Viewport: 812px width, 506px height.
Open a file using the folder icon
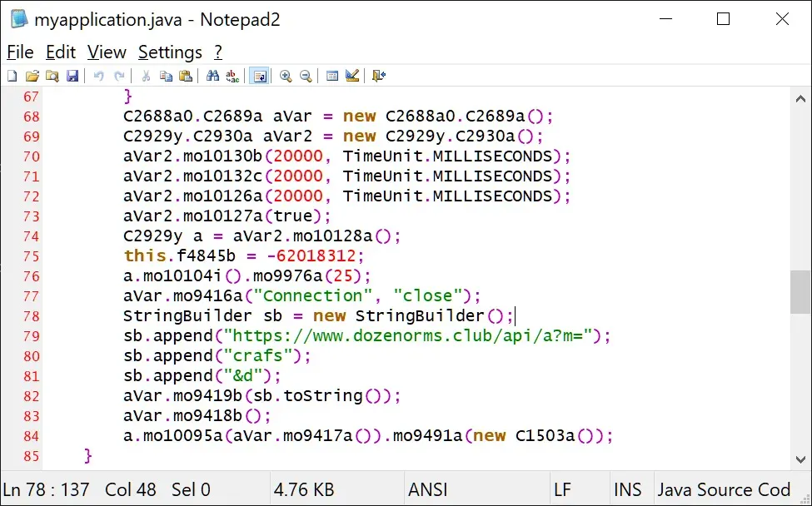click(x=32, y=76)
